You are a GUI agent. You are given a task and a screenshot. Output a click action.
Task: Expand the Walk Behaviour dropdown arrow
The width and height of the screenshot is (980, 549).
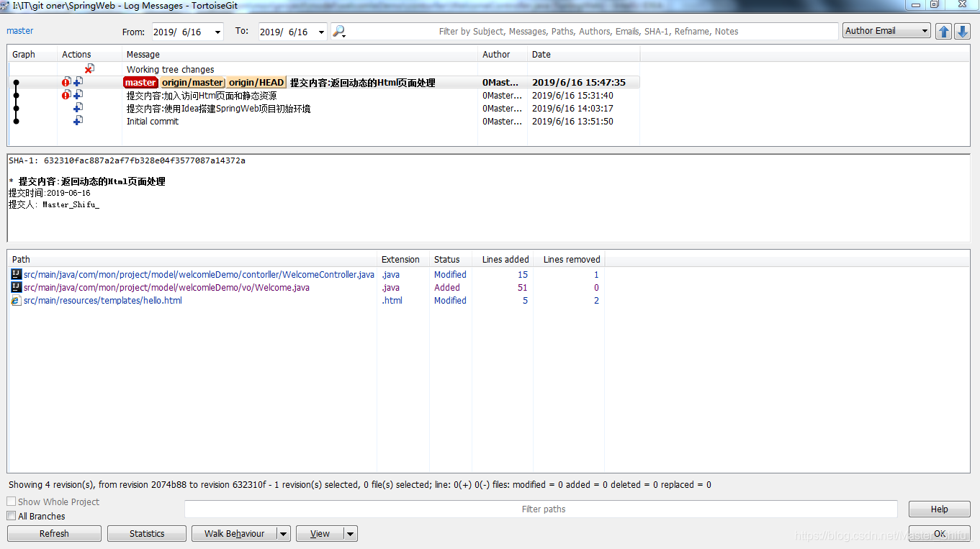[284, 534]
